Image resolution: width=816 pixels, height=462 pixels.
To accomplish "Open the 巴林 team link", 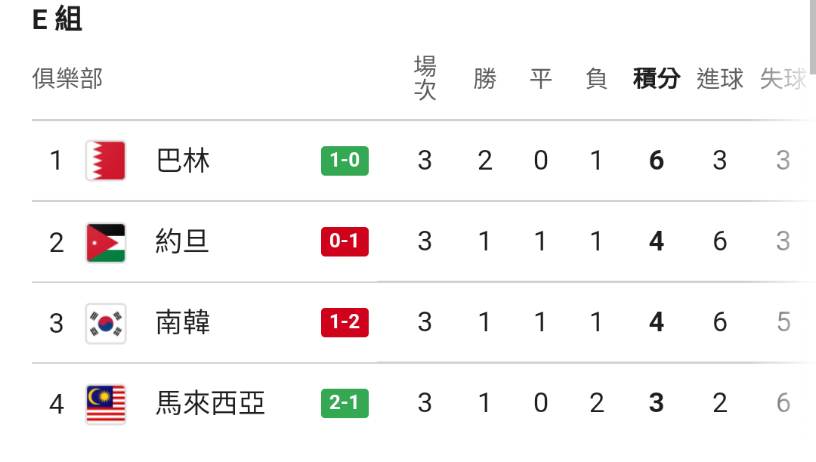I will pos(183,161).
